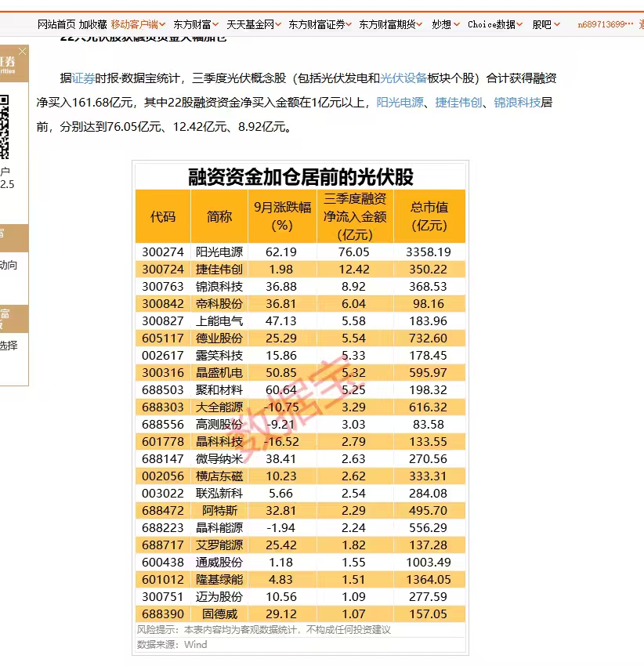Open the 捷佳伟创 stock link

pyautogui.click(x=459, y=103)
